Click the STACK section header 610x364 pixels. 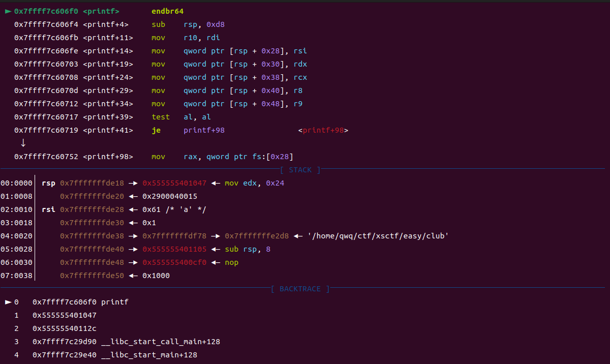(300, 170)
